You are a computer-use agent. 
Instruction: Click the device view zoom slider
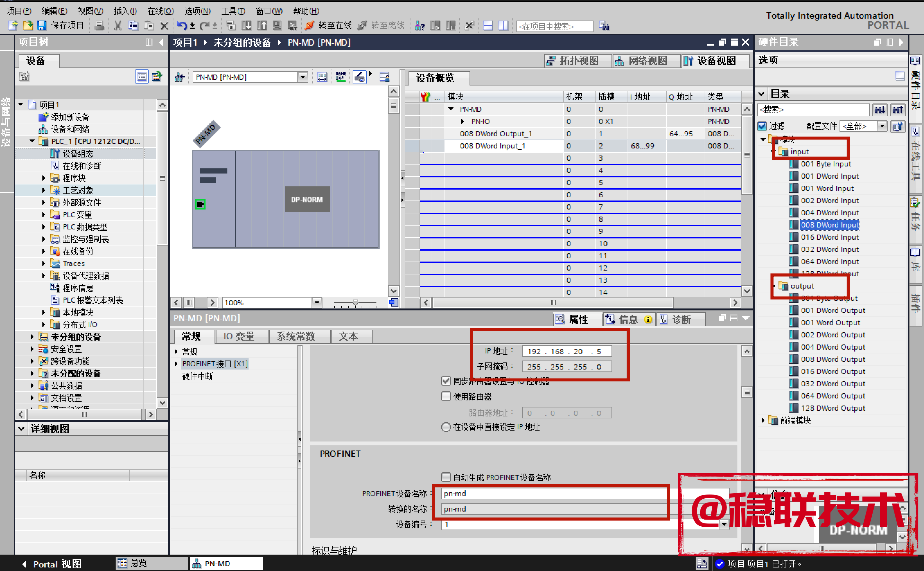(x=355, y=302)
